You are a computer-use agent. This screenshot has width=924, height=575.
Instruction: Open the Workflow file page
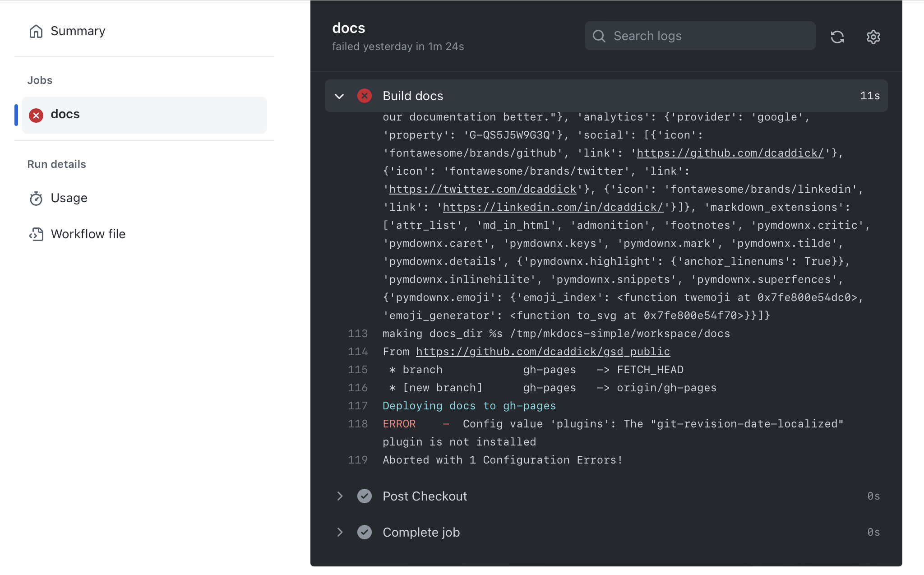click(77, 234)
